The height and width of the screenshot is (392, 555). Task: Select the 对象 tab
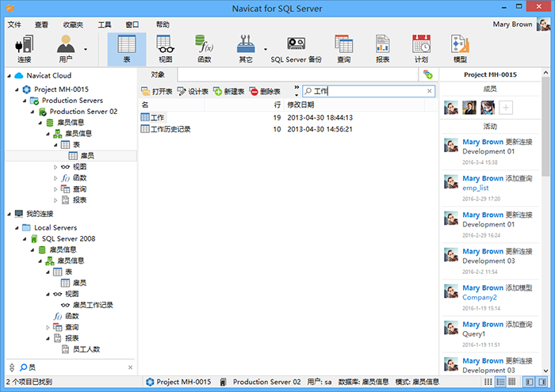point(158,74)
